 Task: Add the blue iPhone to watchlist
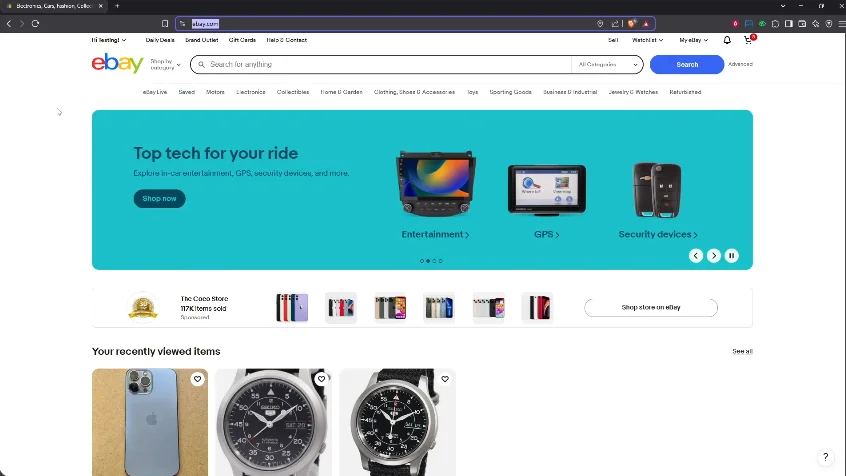(x=197, y=379)
